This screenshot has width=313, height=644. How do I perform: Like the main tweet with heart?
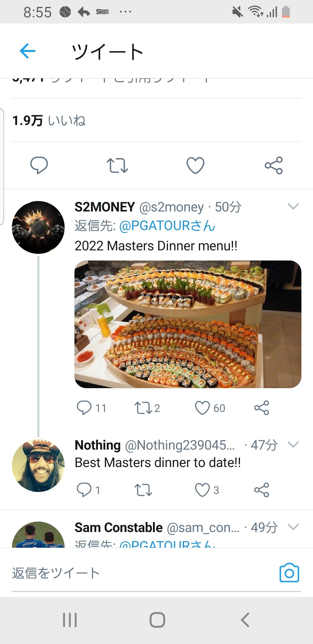[x=195, y=165]
